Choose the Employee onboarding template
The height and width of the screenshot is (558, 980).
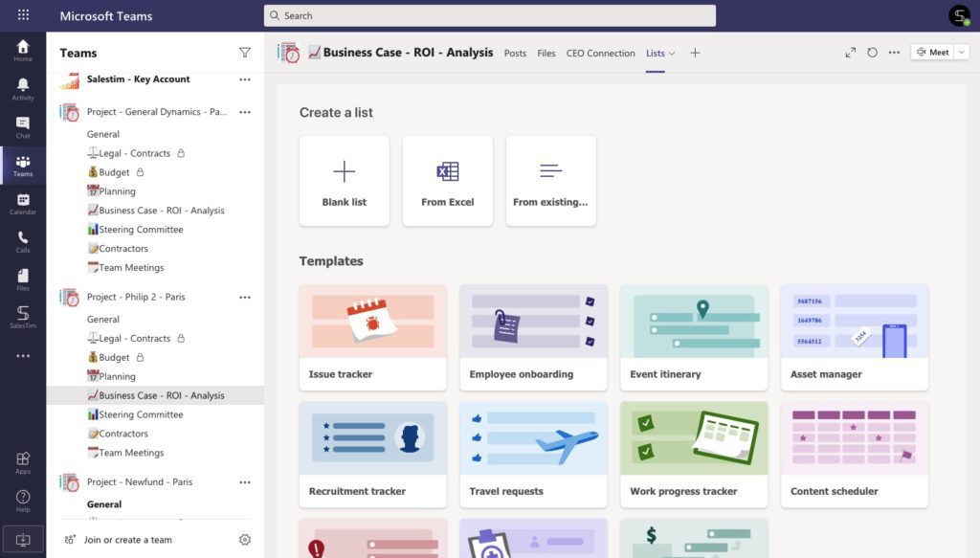(533, 338)
